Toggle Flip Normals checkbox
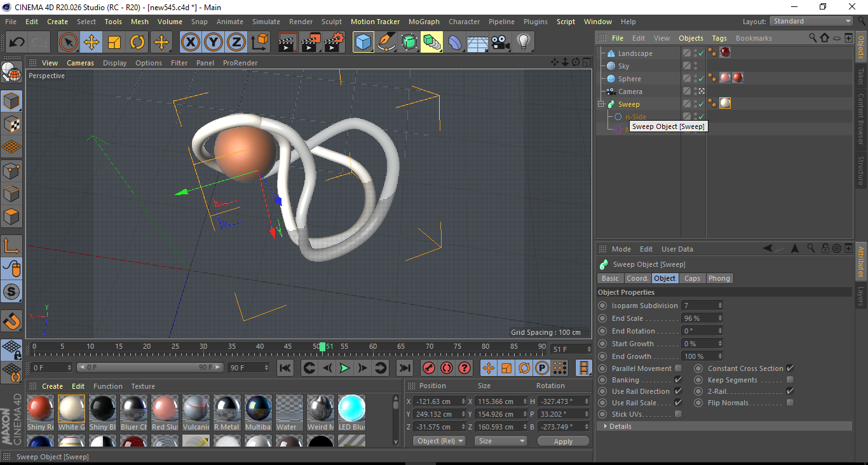 click(790, 403)
